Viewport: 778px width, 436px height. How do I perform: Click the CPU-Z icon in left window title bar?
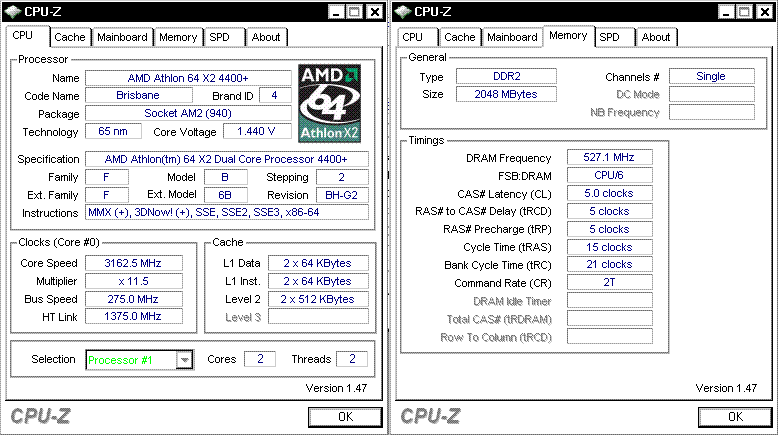tap(12, 11)
